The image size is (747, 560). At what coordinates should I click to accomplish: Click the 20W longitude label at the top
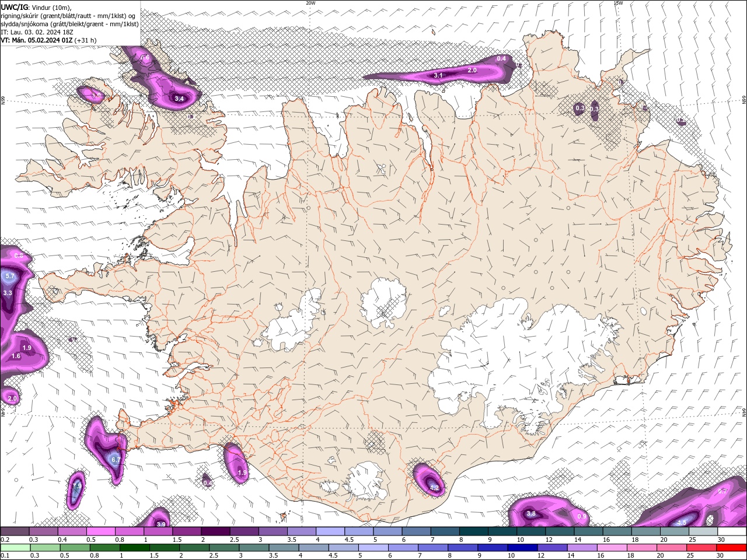coord(311,3)
